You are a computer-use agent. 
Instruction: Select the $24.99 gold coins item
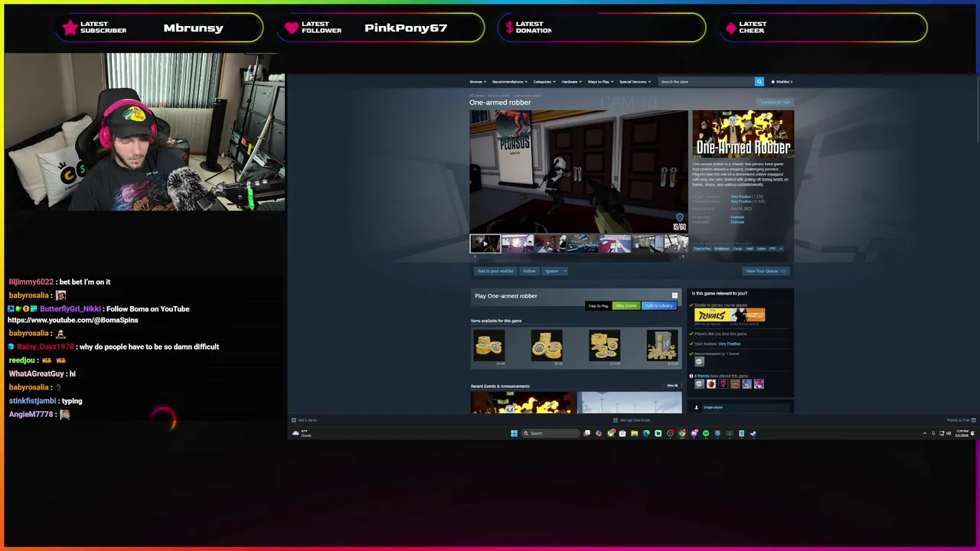[604, 346]
